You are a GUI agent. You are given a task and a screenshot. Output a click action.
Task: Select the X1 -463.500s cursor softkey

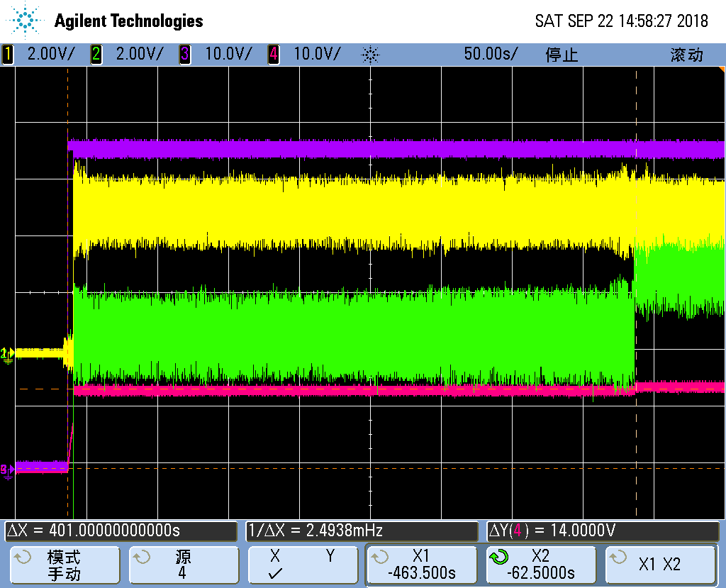click(422, 565)
